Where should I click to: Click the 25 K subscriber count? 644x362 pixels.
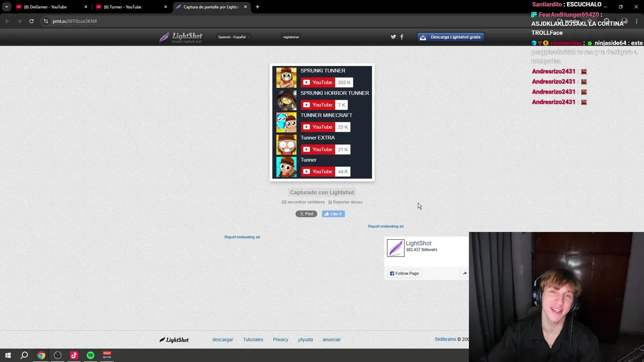[x=343, y=127]
